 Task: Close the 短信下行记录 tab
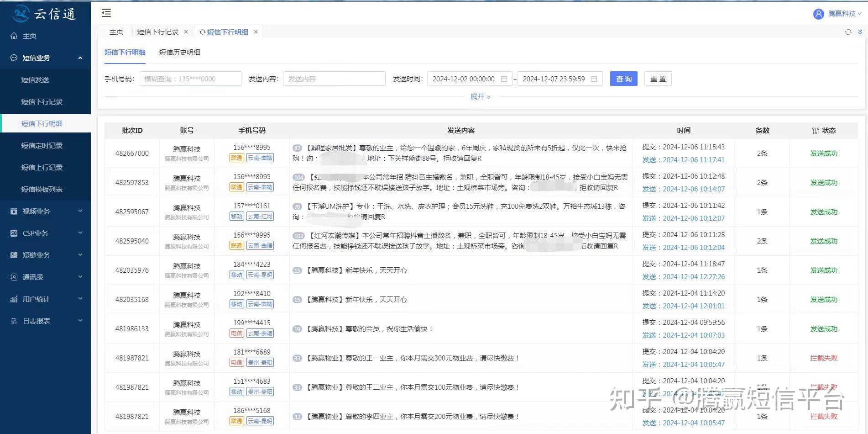click(x=186, y=32)
